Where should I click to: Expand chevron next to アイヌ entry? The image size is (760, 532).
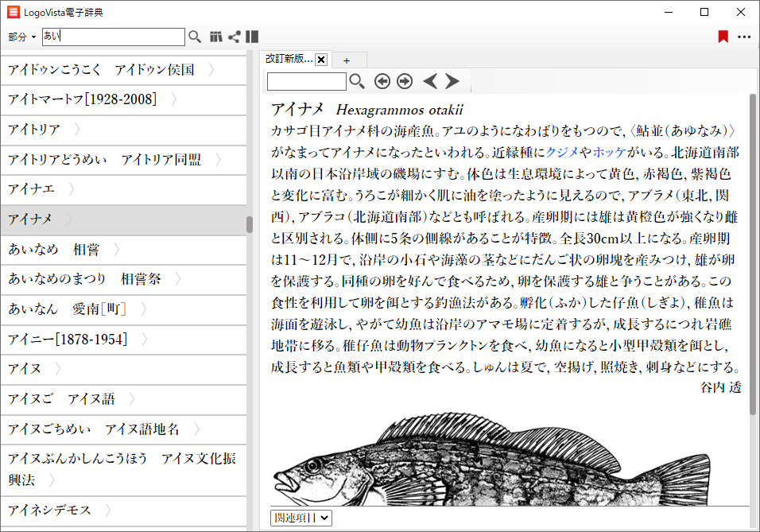point(57,368)
